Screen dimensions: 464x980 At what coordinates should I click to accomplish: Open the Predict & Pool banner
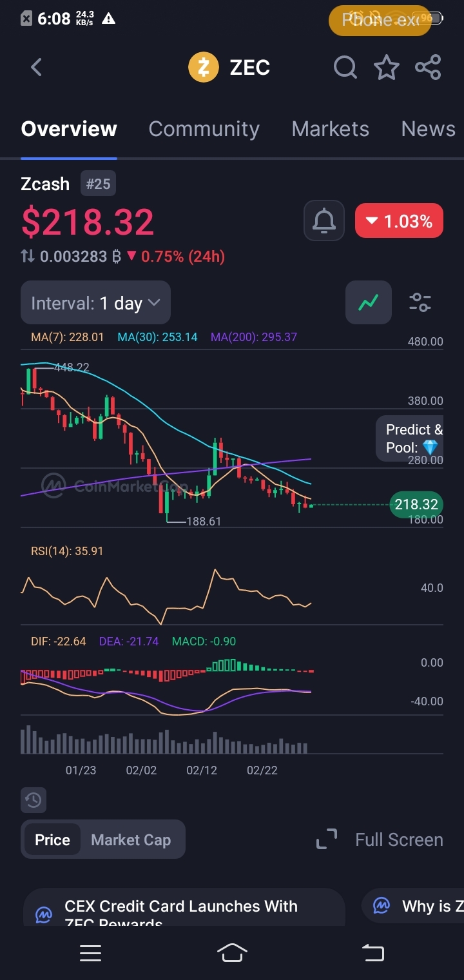tap(411, 438)
